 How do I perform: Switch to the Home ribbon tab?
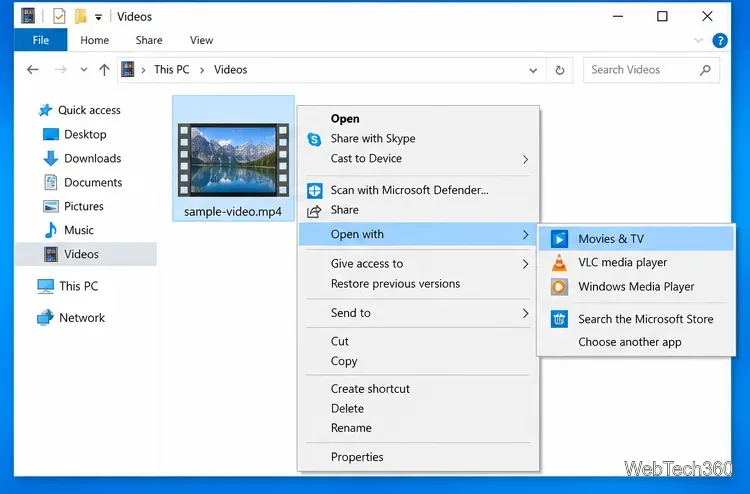(x=94, y=40)
